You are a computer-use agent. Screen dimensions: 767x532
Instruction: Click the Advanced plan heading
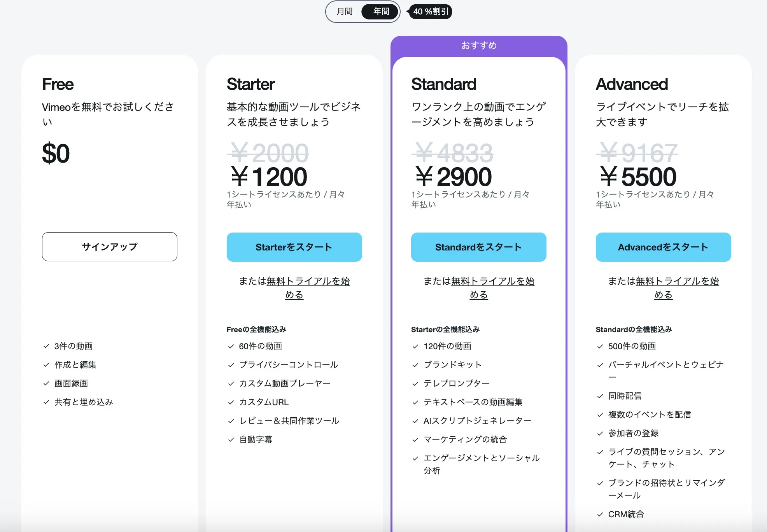click(x=632, y=84)
